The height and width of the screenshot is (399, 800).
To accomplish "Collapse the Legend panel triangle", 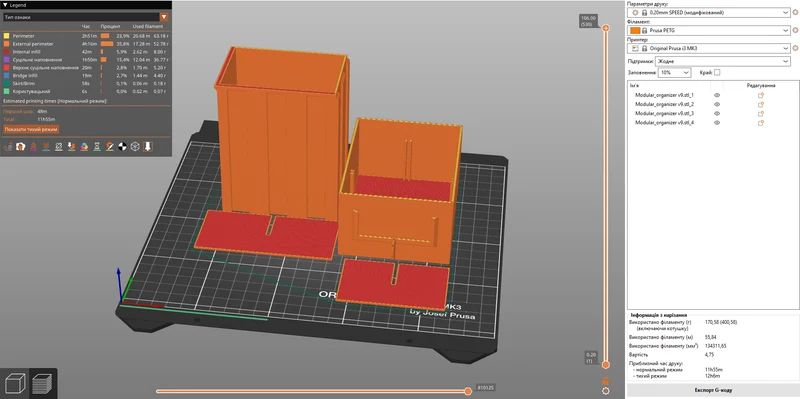I will point(5,5).
